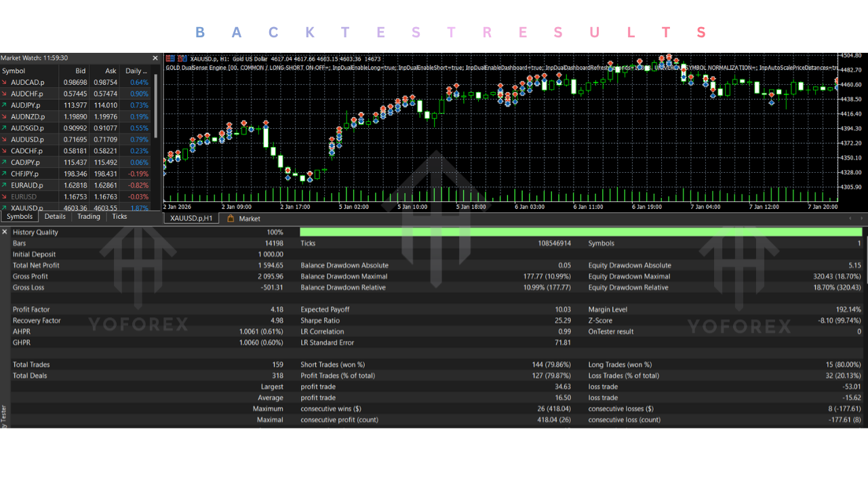
Task: Click the Ticks value 108546914
Action: coord(554,243)
